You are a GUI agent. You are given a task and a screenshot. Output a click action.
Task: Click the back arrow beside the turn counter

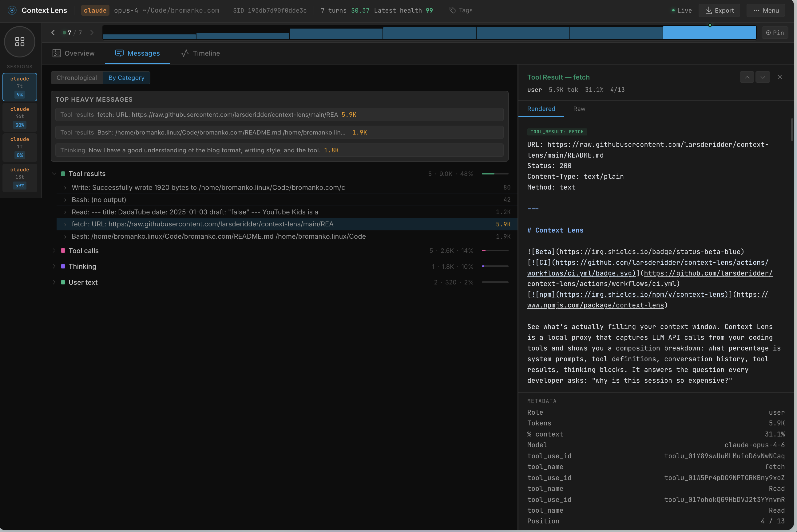[53, 33]
